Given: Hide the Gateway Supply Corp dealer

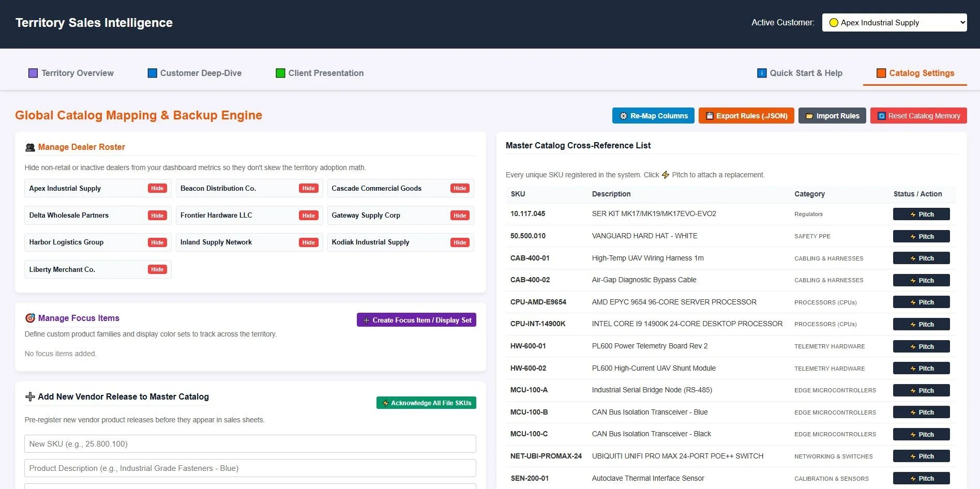Looking at the screenshot, I should pos(460,215).
